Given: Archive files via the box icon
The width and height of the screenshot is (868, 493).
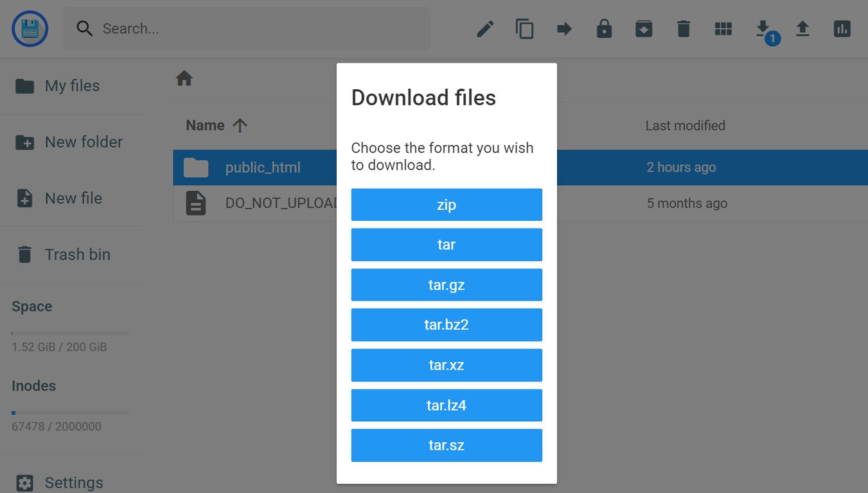Looking at the screenshot, I should (x=644, y=28).
